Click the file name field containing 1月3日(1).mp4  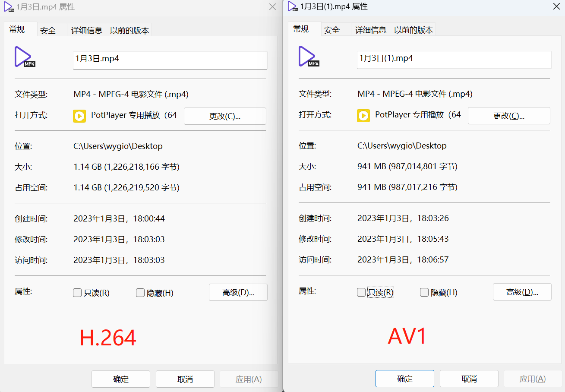click(x=454, y=60)
